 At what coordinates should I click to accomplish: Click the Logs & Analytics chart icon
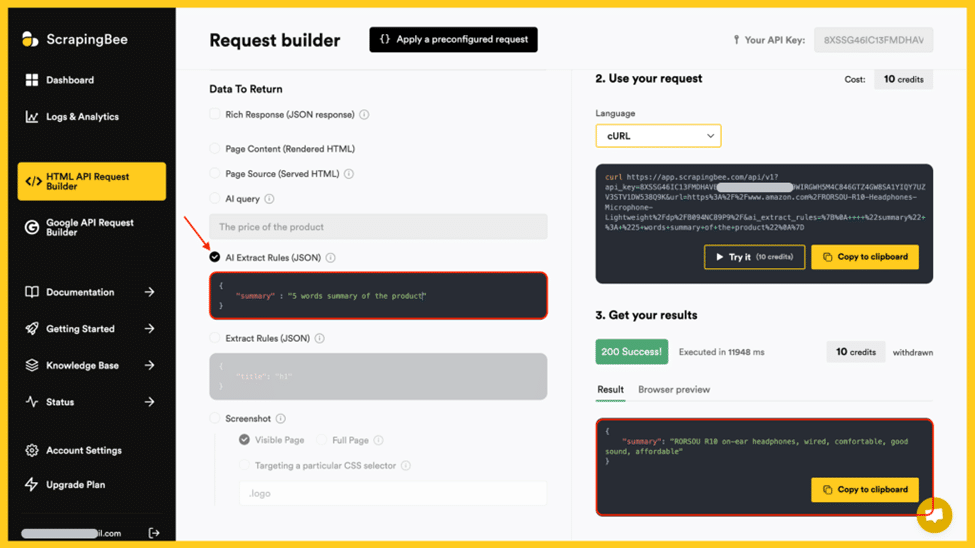point(32,116)
